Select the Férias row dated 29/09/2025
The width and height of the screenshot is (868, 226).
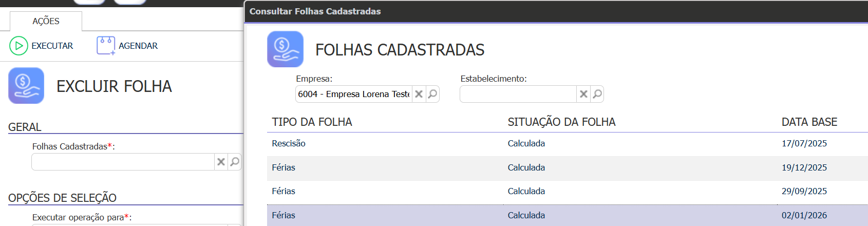(526, 192)
